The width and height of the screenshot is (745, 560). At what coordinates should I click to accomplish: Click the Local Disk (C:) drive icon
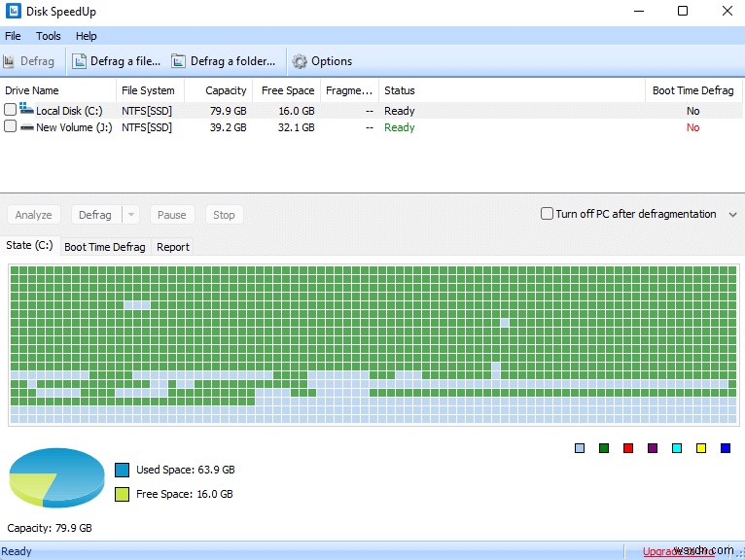click(x=26, y=109)
